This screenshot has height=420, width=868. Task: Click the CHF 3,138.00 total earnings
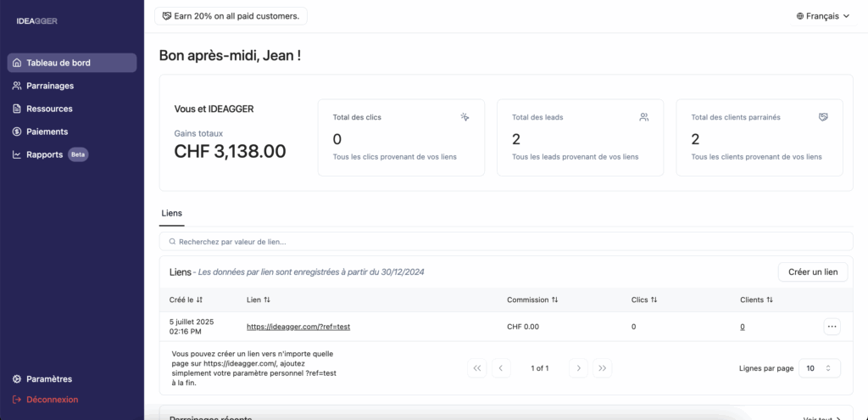(231, 151)
